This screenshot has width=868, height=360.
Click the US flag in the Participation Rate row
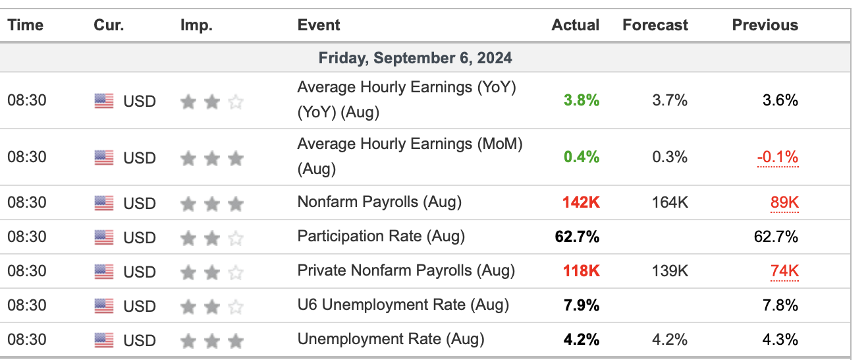[x=103, y=237]
